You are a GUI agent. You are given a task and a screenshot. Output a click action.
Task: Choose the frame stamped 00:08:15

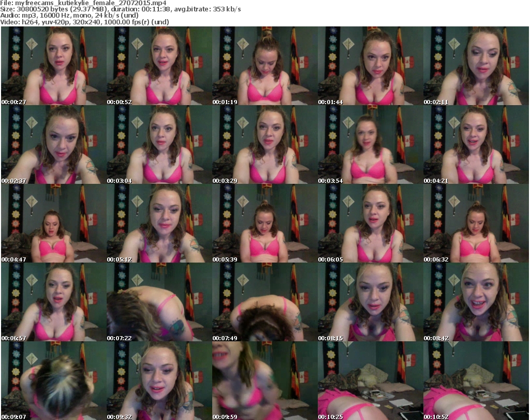click(370, 302)
